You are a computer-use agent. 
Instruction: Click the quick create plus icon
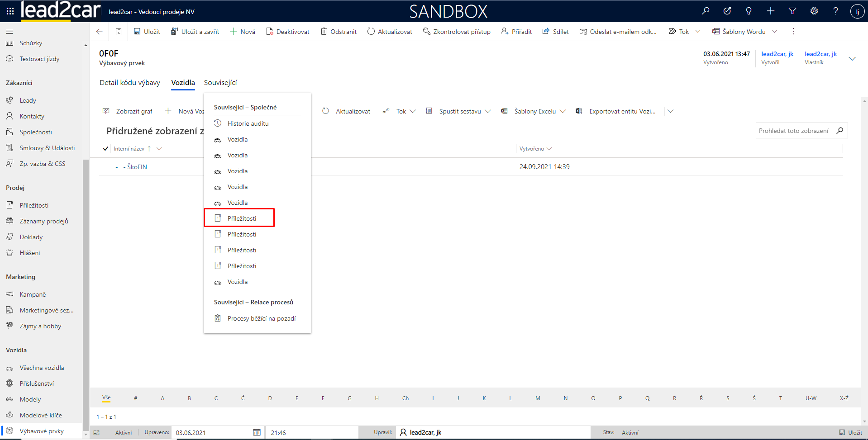tap(771, 11)
